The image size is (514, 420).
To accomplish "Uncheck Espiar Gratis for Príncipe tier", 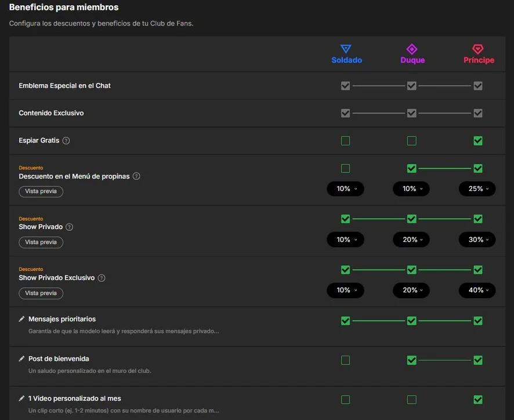I will (477, 141).
